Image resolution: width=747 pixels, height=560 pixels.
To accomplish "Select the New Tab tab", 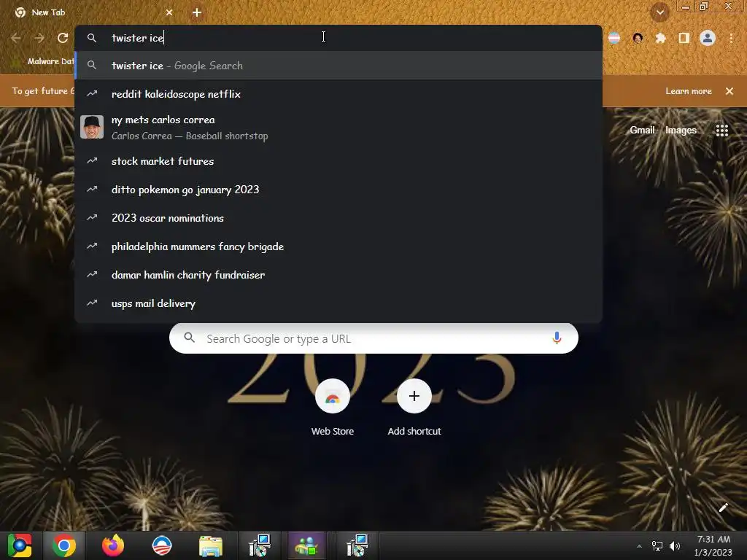I will pyautogui.click(x=94, y=13).
